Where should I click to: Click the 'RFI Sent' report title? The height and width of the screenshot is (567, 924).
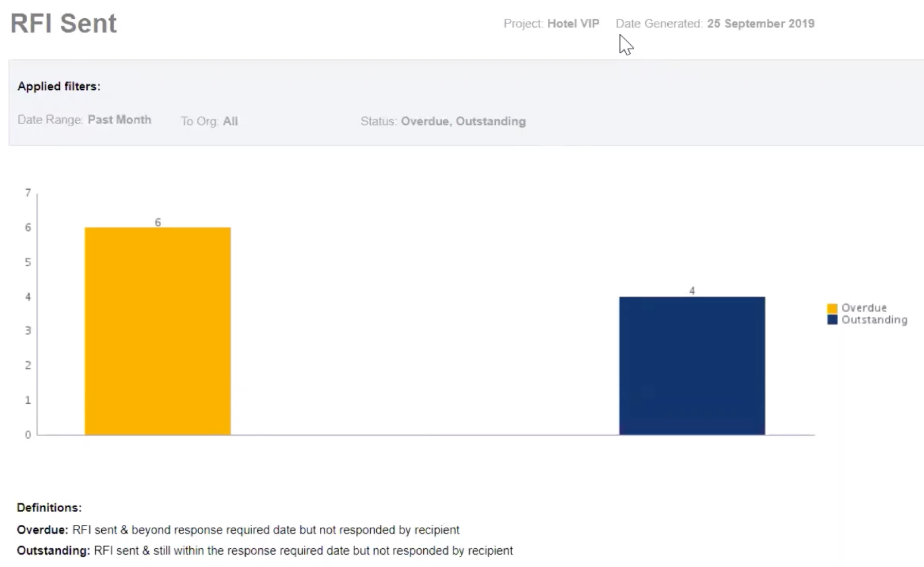pos(64,23)
